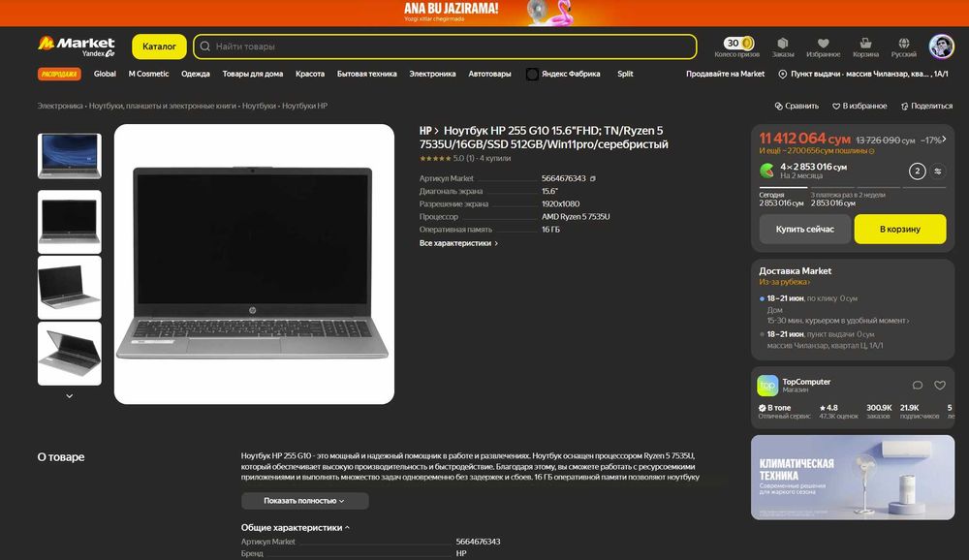Open the user profile avatar

coord(941,47)
